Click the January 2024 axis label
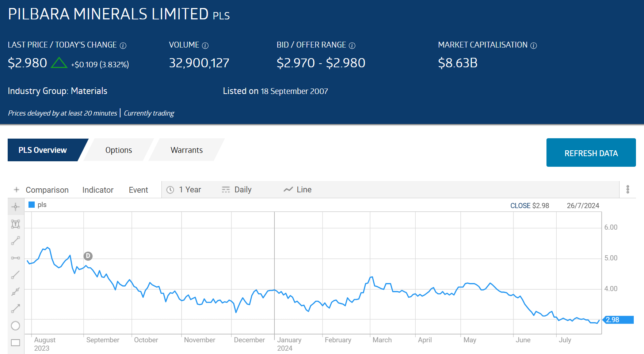This screenshot has height=354, width=644. coord(289,344)
